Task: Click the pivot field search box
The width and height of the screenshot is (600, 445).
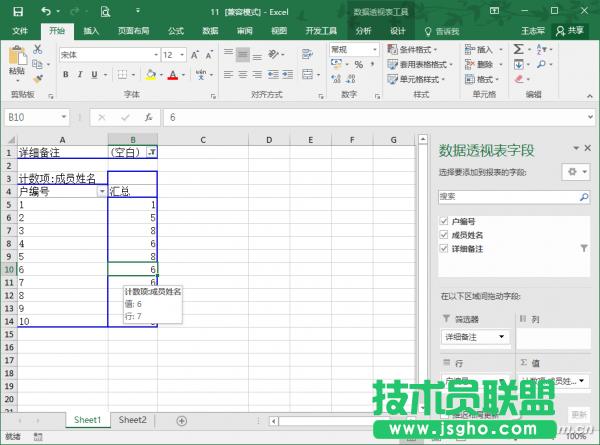Action: click(x=507, y=197)
